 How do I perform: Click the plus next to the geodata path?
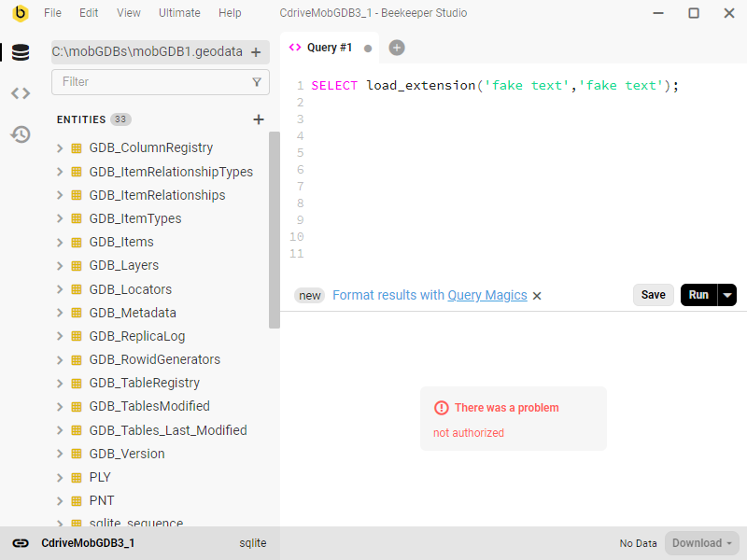coord(256,52)
